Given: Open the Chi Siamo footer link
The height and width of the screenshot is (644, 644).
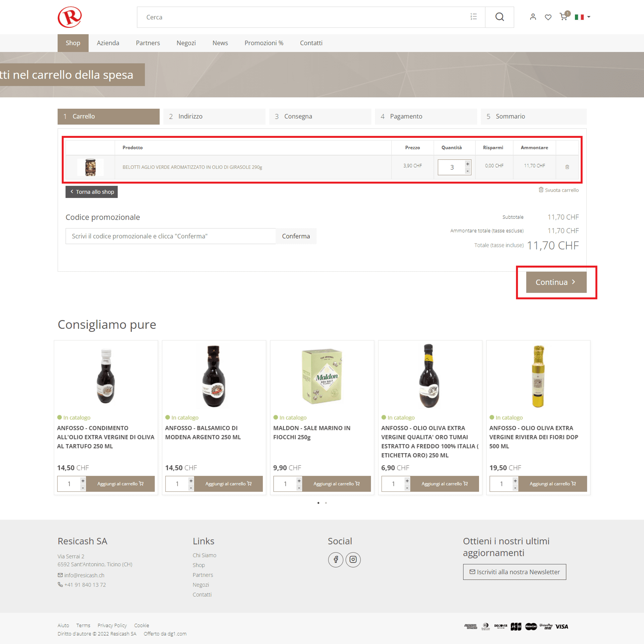Looking at the screenshot, I should click(x=204, y=555).
